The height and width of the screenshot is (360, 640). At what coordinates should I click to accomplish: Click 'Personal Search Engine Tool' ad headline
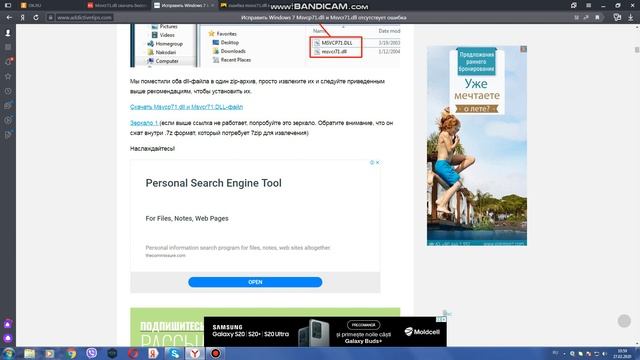(213, 183)
